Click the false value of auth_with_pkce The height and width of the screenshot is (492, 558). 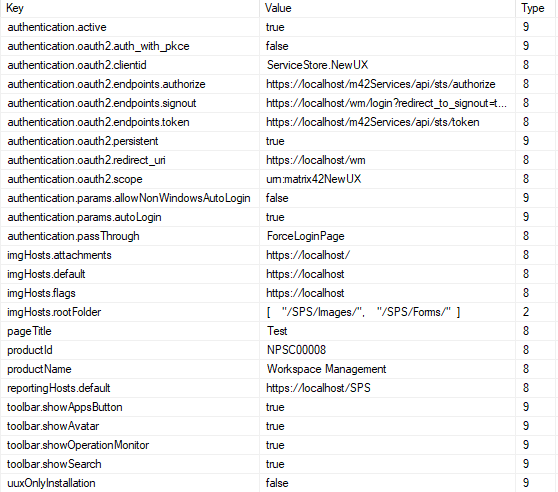coord(277,46)
